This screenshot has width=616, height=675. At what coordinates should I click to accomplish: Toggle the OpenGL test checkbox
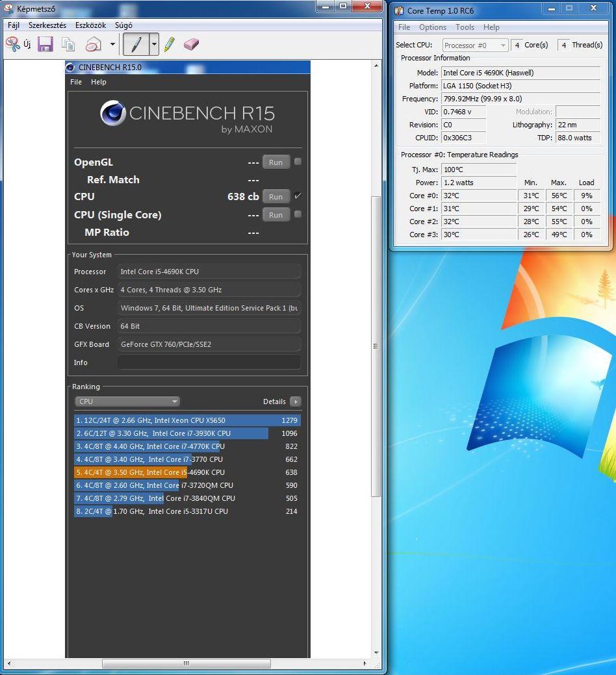[x=298, y=161]
